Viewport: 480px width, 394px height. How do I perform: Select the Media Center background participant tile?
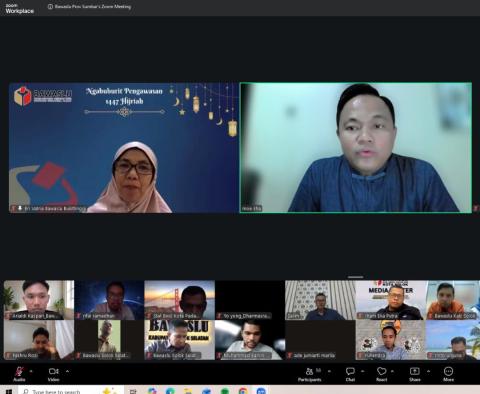[390, 300]
